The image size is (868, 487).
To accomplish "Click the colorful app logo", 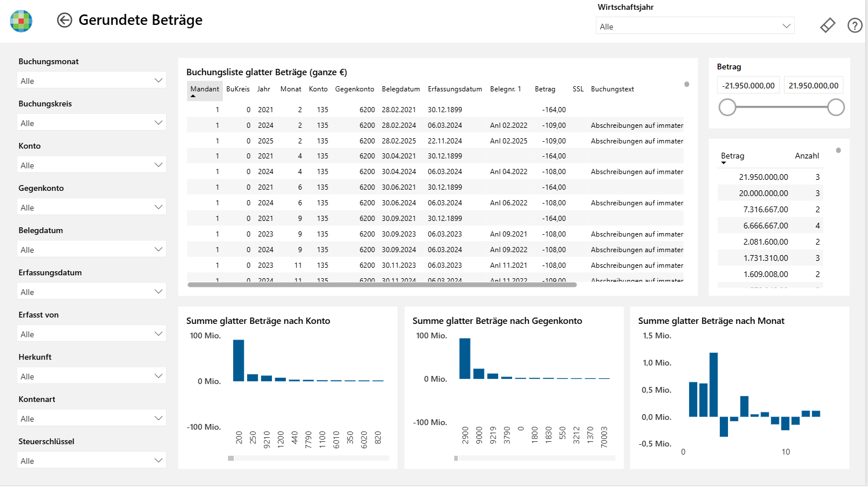I will pos(21,21).
